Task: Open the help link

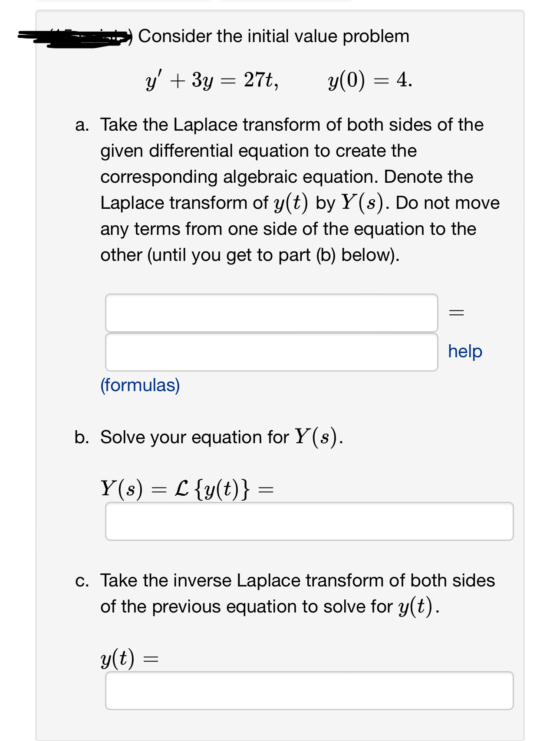Action: [465, 352]
